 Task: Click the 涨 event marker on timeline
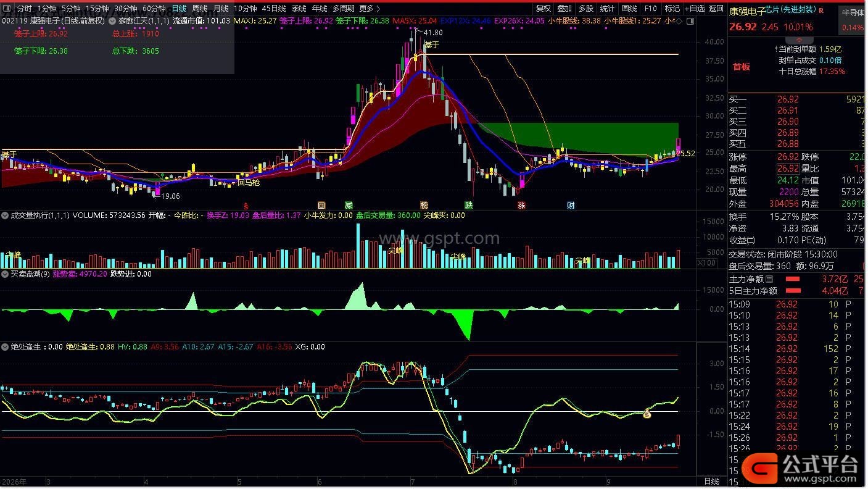[x=522, y=206]
